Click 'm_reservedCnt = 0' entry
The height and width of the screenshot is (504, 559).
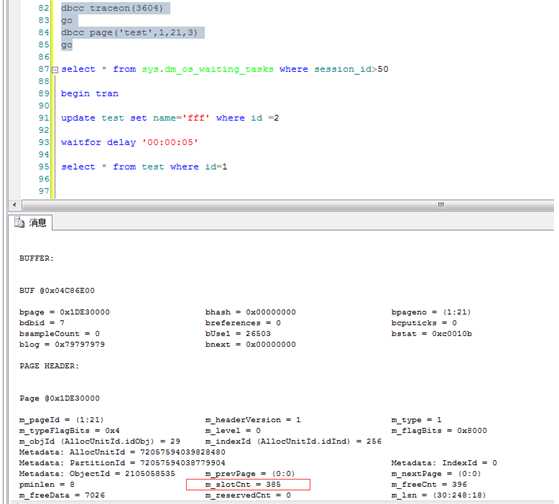248,495
